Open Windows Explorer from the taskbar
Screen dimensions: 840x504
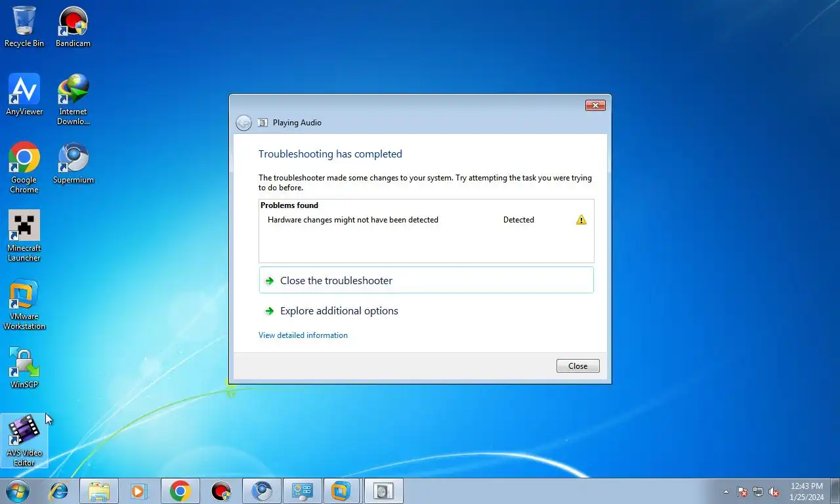(99, 491)
